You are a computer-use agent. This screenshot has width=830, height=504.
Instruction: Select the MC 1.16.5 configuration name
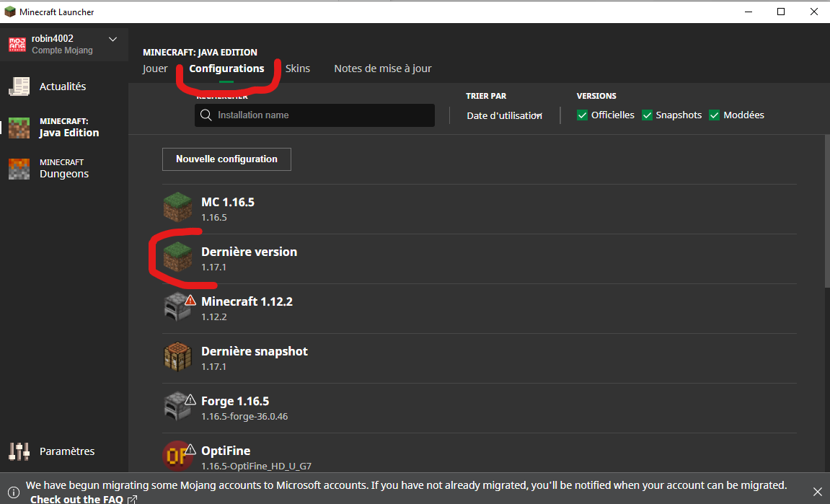coord(228,202)
